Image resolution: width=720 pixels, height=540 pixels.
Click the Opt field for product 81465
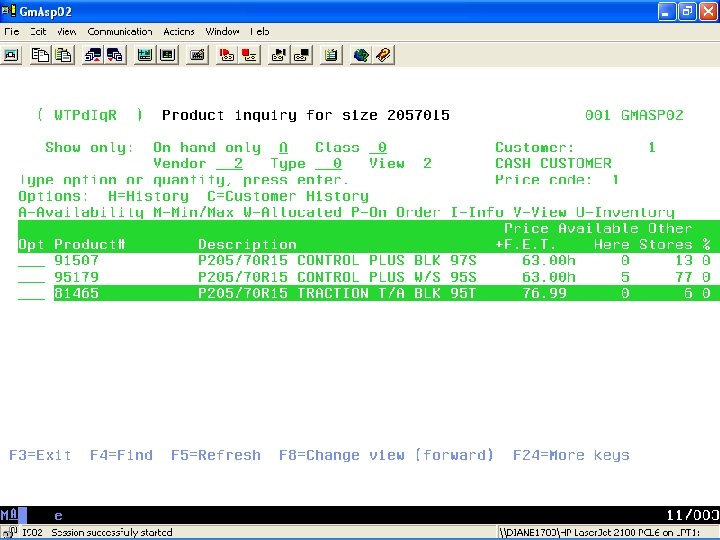tap(32, 293)
